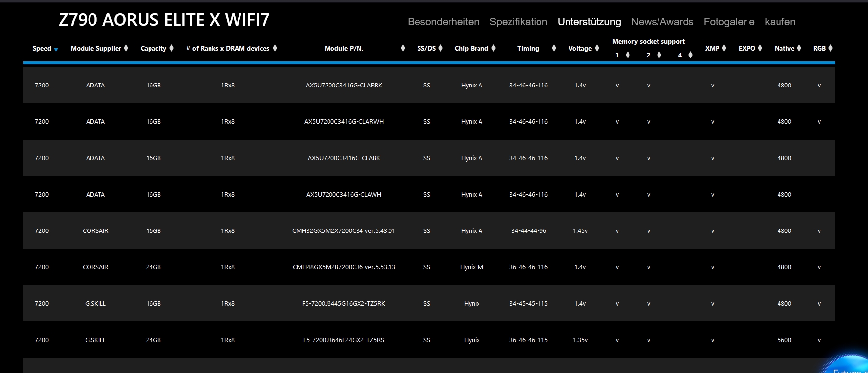Sort by Native column arrows
This screenshot has height=373, width=868.
click(x=799, y=48)
